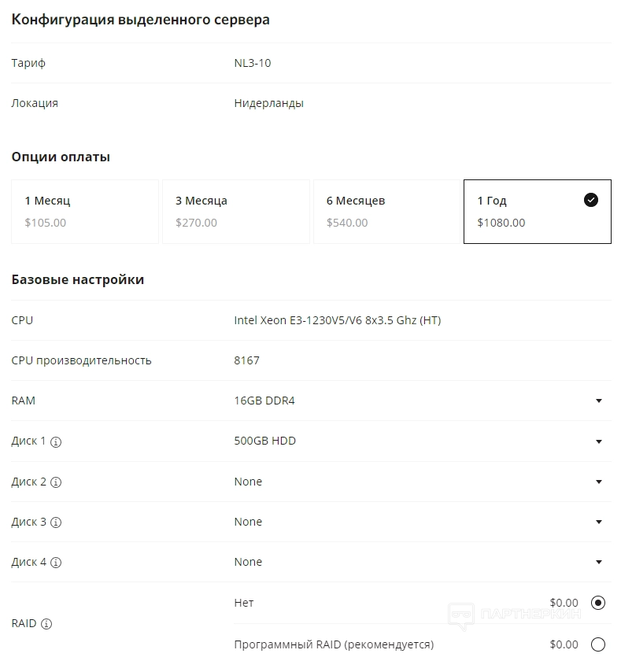This screenshot has width=621, height=672.
Task: Click the Программный RAID (рекомендуется) label
Action: [x=334, y=644]
